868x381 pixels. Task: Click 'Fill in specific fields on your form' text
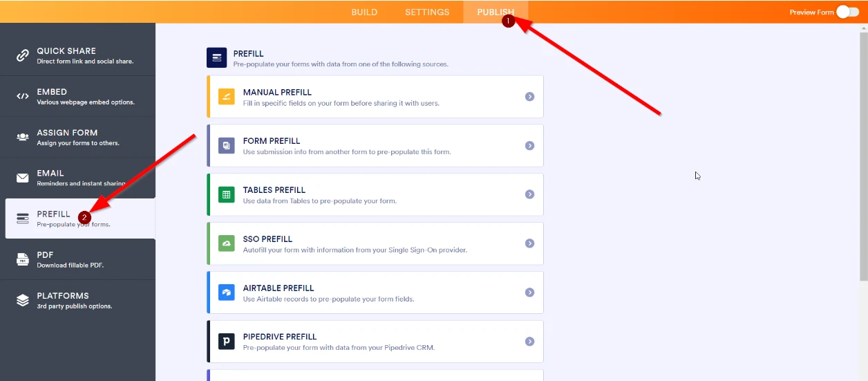click(x=341, y=103)
